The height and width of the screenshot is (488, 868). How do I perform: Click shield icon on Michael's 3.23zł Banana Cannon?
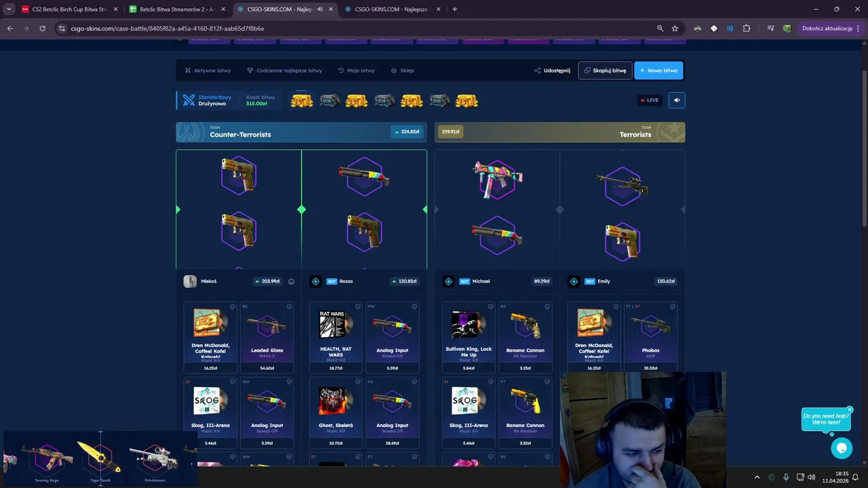547,306
